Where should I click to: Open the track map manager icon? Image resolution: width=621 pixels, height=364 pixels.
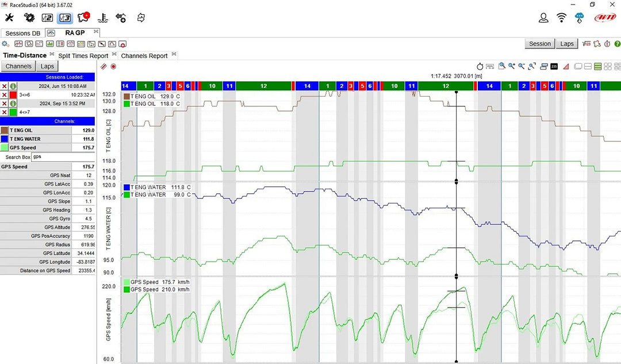pos(83,17)
